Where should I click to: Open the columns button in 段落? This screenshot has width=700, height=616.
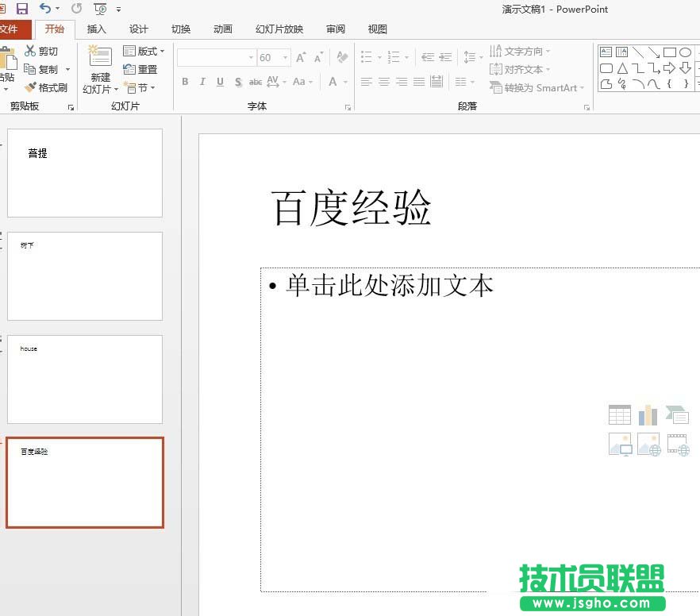[464, 82]
